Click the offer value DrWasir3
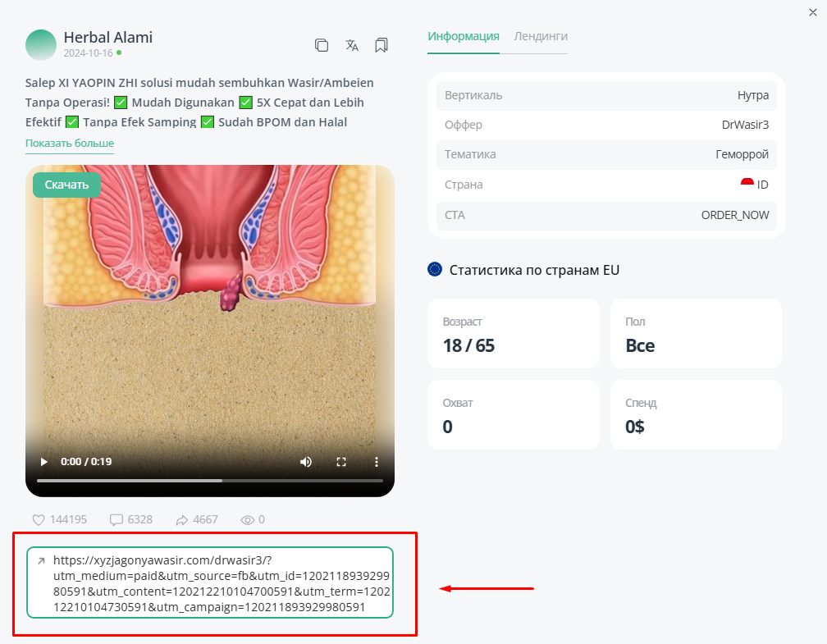827x644 pixels. [745, 125]
